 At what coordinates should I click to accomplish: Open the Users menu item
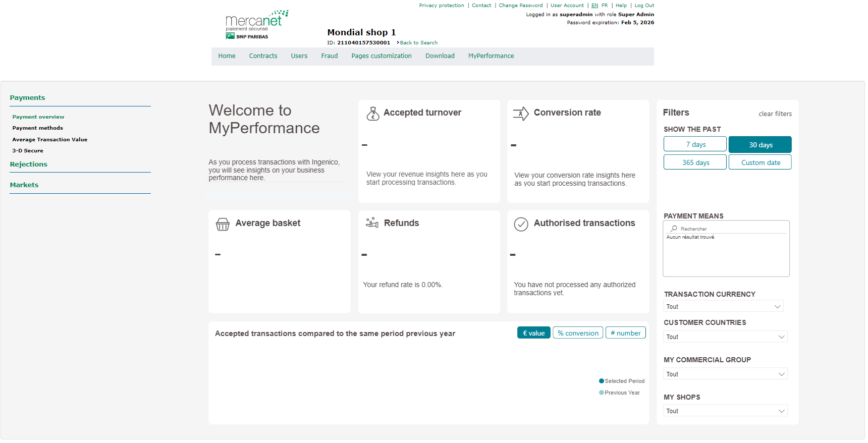click(299, 56)
